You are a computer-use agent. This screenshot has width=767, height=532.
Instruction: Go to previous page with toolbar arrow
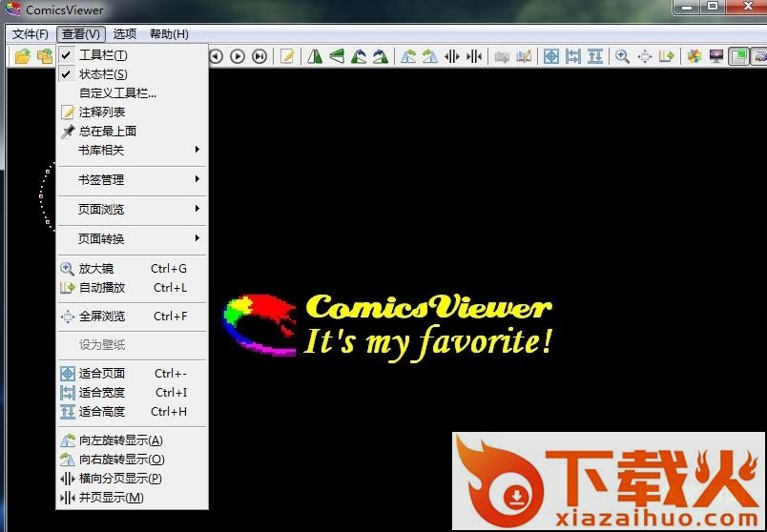(x=216, y=56)
